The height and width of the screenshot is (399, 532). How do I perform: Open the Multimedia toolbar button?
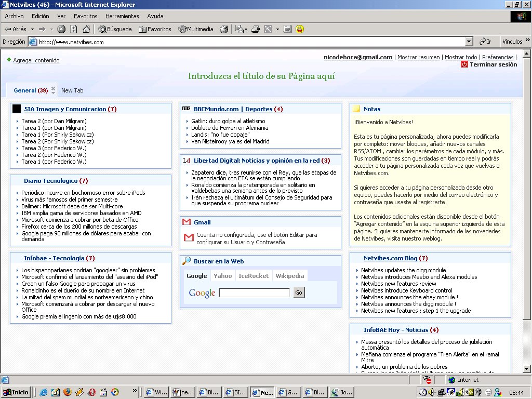[x=196, y=29]
